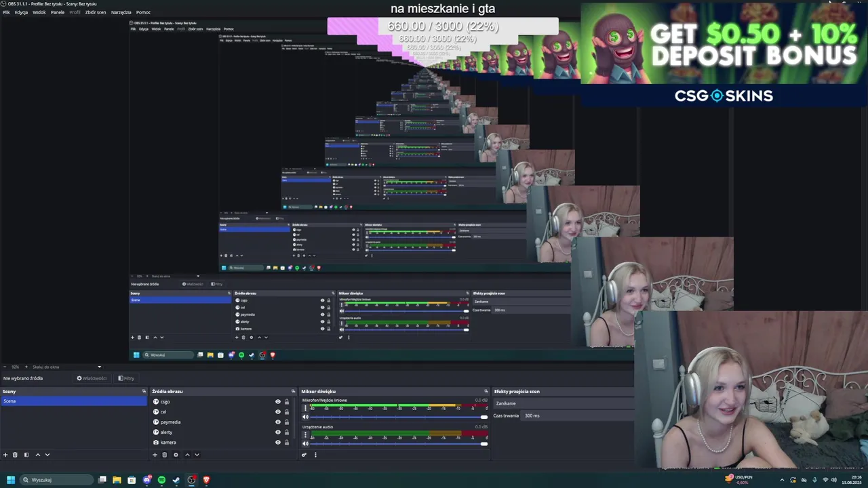Hide the paymedia source with its eye icon
This screenshot has width=868, height=488.
[x=277, y=422]
